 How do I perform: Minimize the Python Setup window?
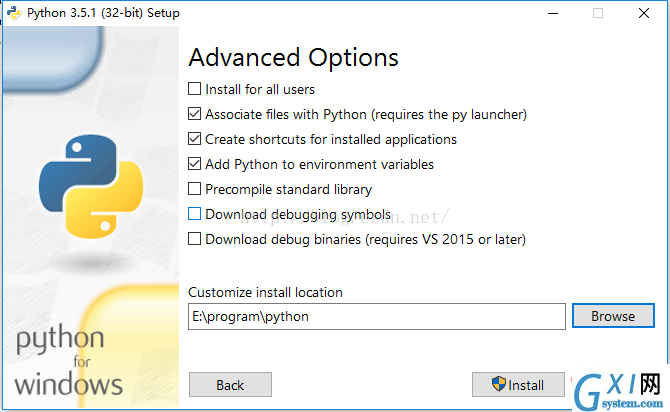point(553,13)
